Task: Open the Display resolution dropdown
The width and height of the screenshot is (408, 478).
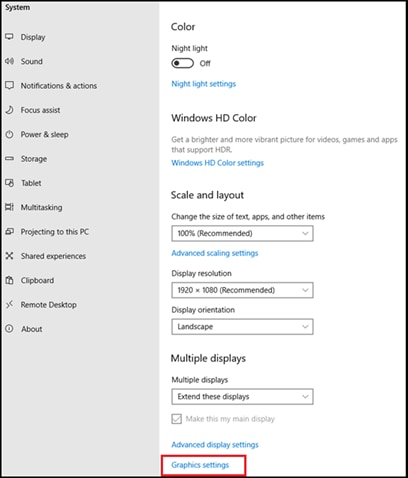Action: (242, 290)
